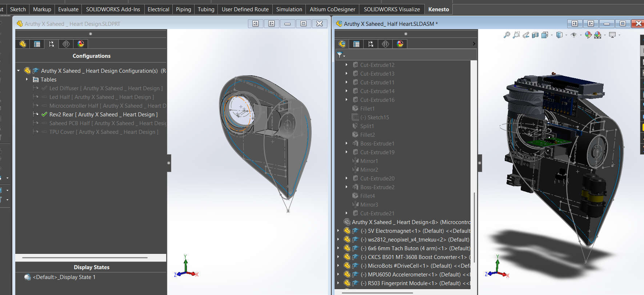
Task: Open the Edit Appearance color ball
Action: [x=588, y=35]
